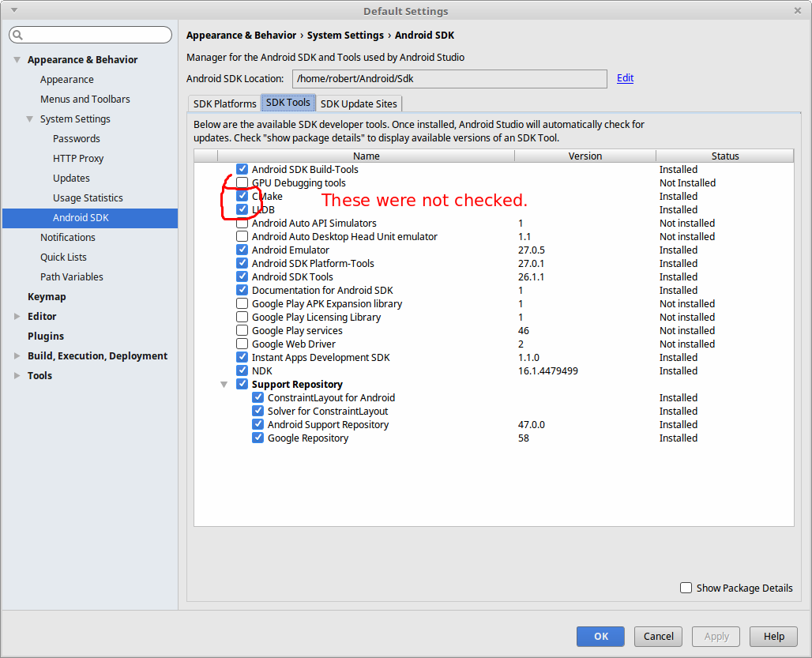This screenshot has height=658, width=812.
Task: Open the SDK Update Sites tab
Action: [x=359, y=103]
